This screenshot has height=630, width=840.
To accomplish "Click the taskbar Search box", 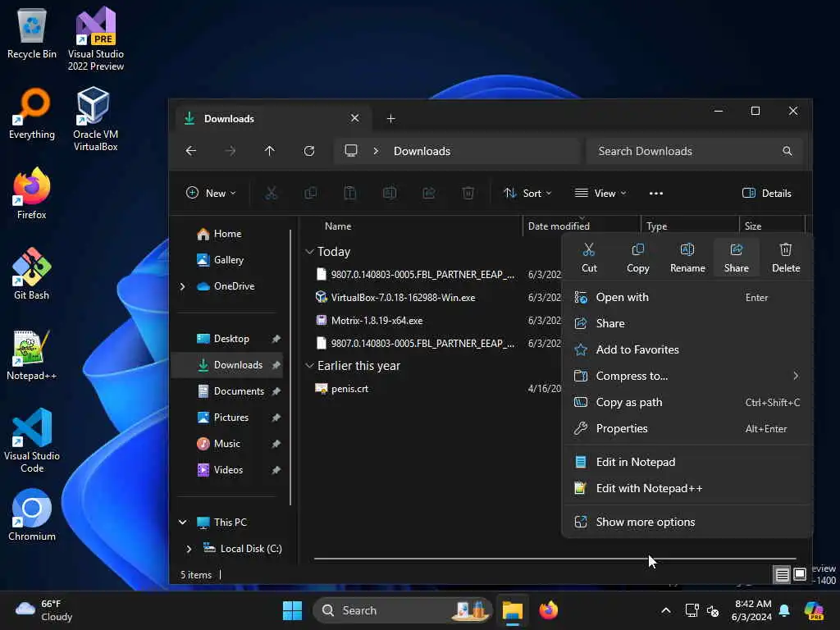I will tap(402, 610).
